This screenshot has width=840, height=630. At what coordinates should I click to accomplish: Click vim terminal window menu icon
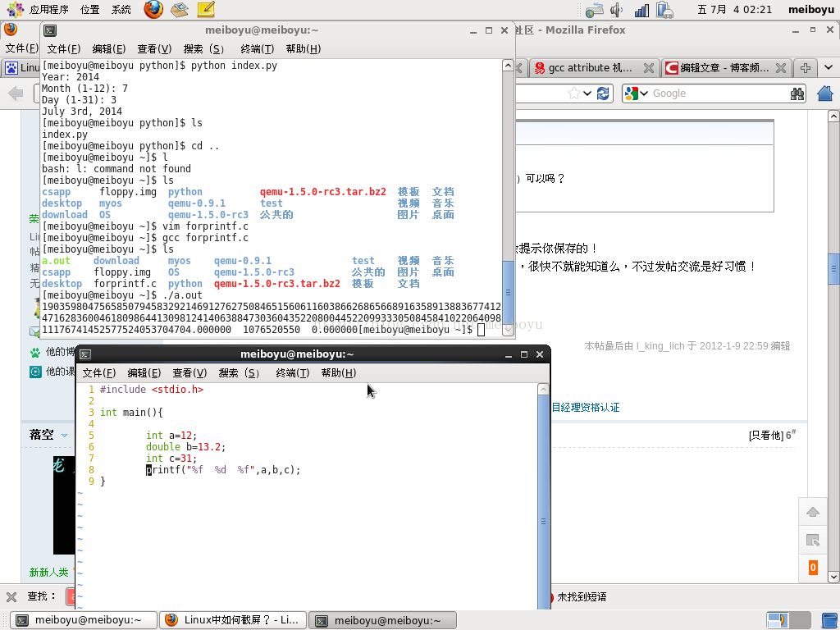[85, 354]
